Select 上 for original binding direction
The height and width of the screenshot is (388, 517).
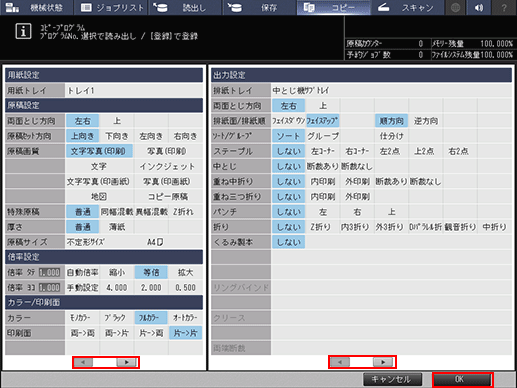(x=117, y=121)
